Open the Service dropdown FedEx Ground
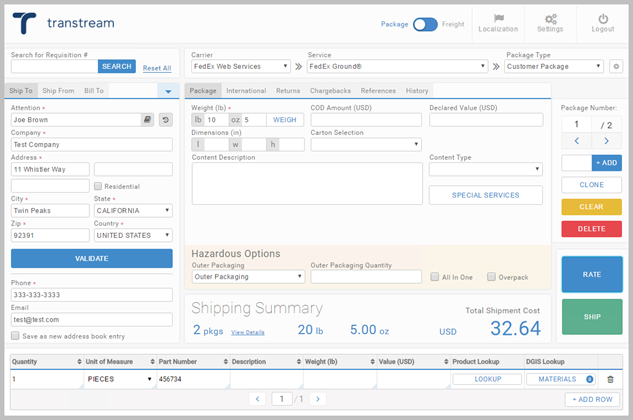The height and width of the screenshot is (420, 633). [x=397, y=66]
